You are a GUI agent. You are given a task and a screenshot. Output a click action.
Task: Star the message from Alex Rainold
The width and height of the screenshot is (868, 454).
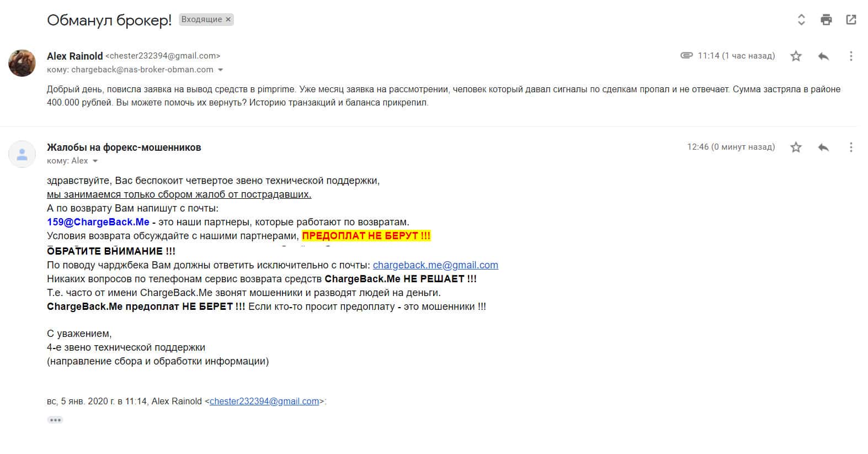pyautogui.click(x=796, y=56)
